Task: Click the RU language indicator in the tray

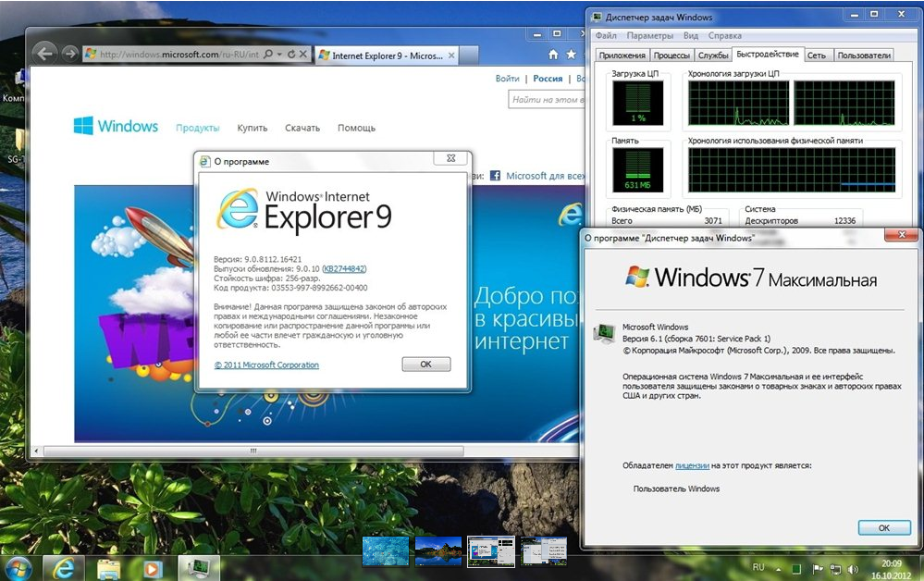Action: pos(758,567)
